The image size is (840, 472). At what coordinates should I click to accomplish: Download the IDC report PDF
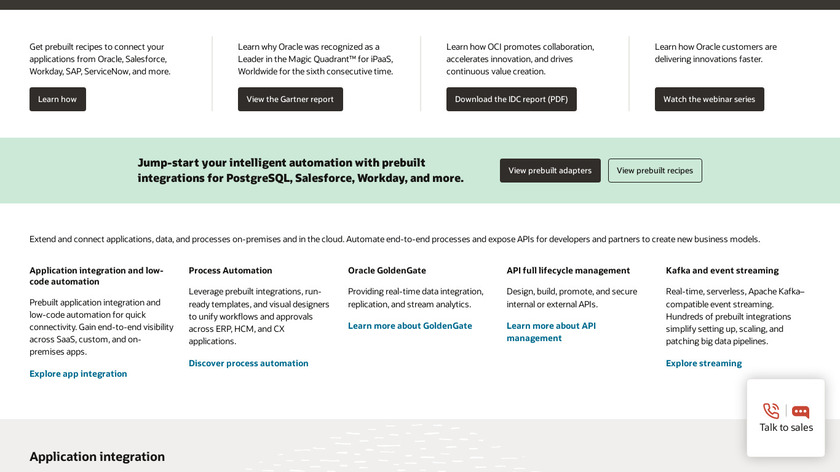coord(511,99)
